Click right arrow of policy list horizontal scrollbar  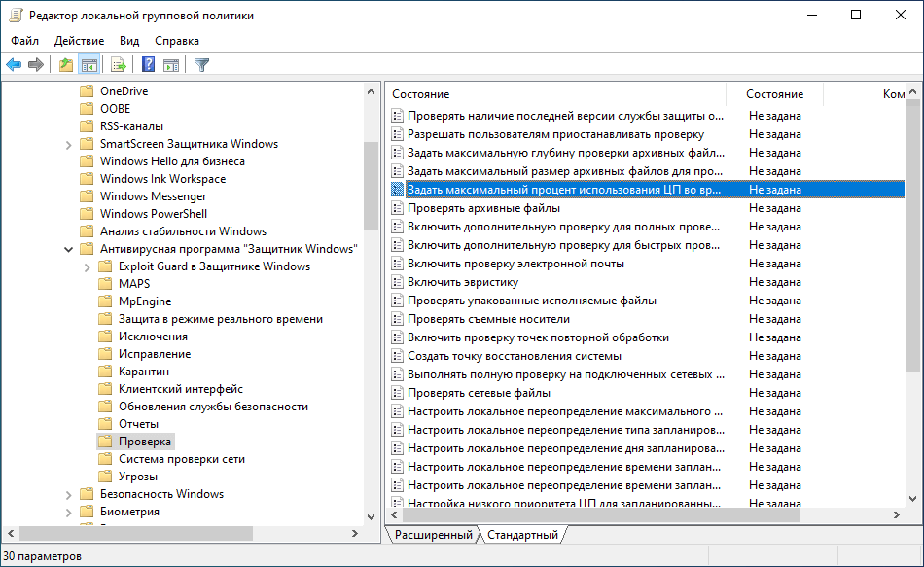click(897, 515)
